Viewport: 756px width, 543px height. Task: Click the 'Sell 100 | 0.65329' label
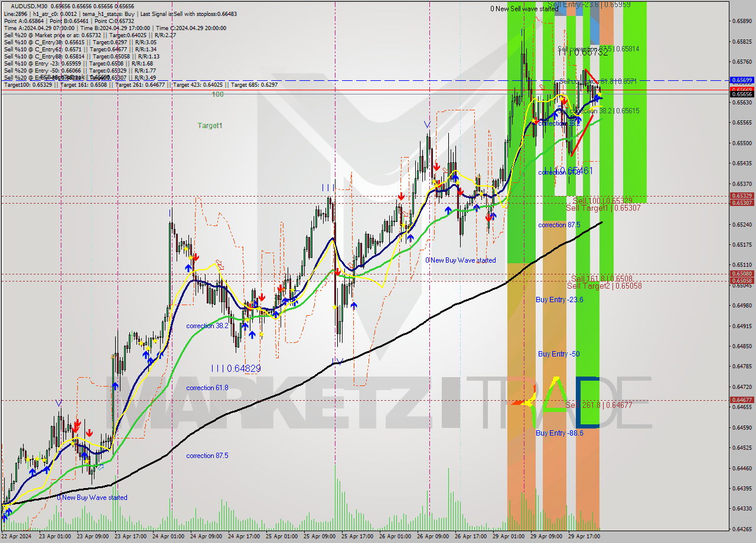tap(602, 201)
